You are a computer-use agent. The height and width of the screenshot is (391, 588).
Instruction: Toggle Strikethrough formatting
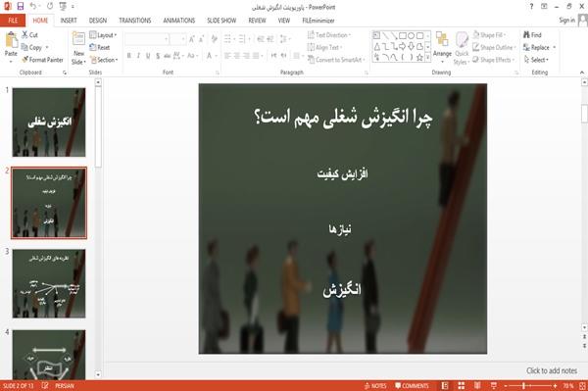pos(168,56)
